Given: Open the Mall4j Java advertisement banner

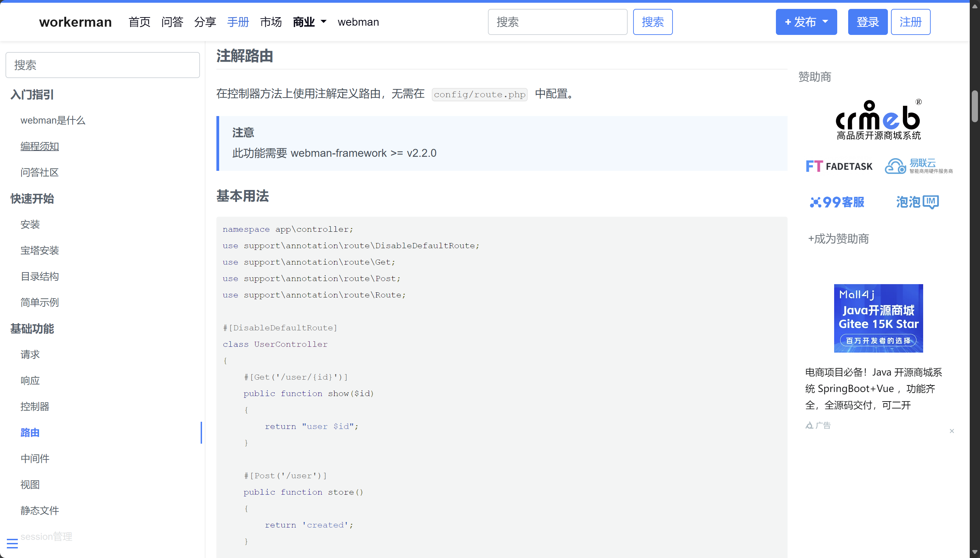Looking at the screenshot, I should point(878,318).
